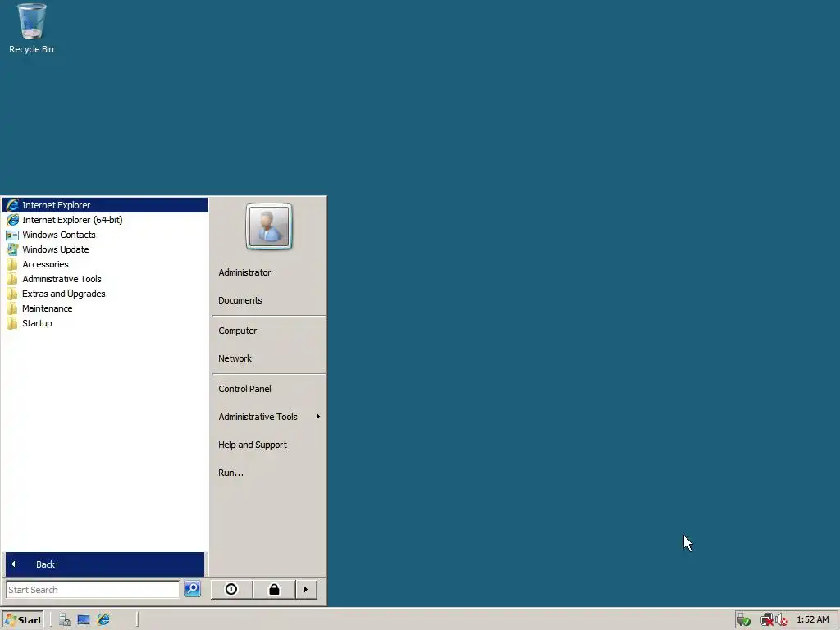Click the Internet Explorer icon in programs list
840x630 pixels.
[x=12, y=204]
